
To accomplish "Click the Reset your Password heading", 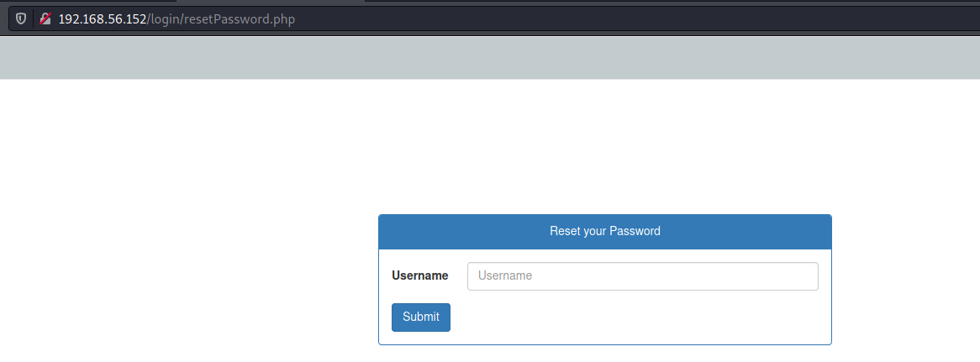I will tap(604, 231).
